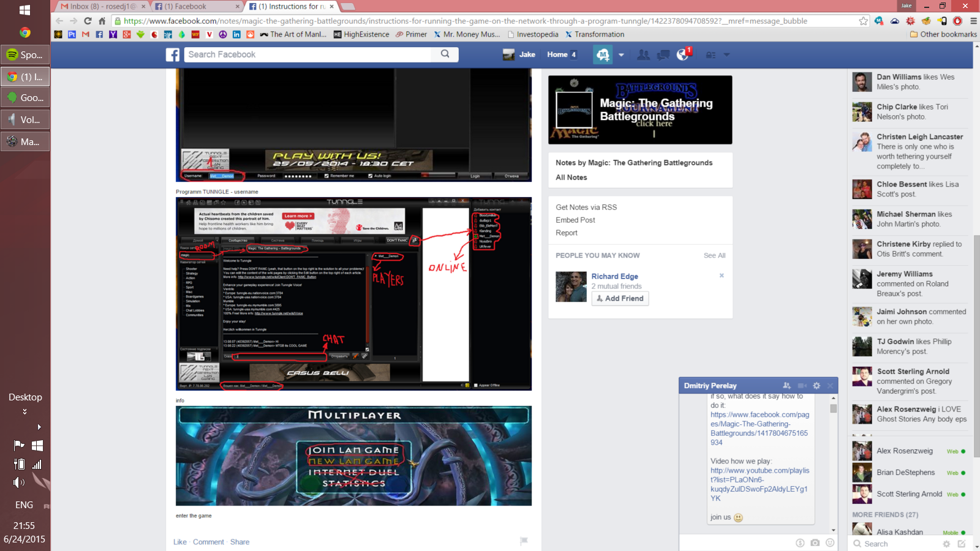Click the Dmitriy Perelay chat scrollbar thumb
This screenshot has height=551, width=980.
(x=834, y=408)
